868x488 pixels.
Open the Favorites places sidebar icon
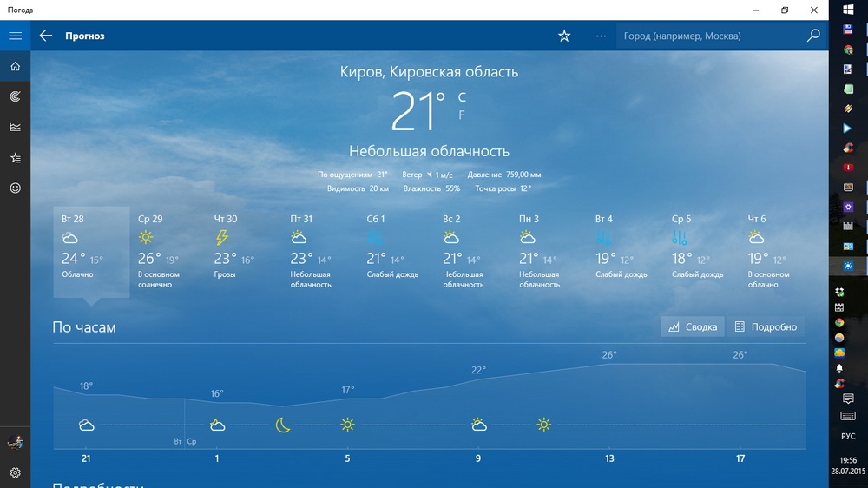[15, 158]
